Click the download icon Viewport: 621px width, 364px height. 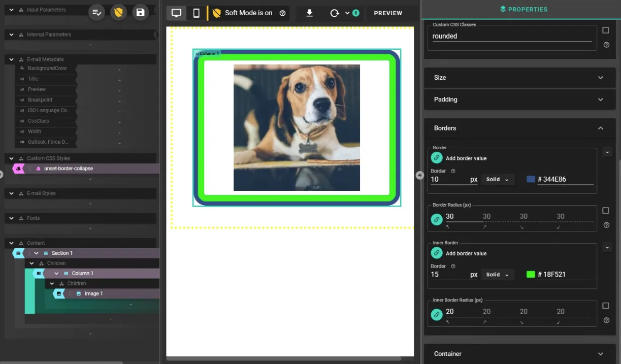point(309,13)
